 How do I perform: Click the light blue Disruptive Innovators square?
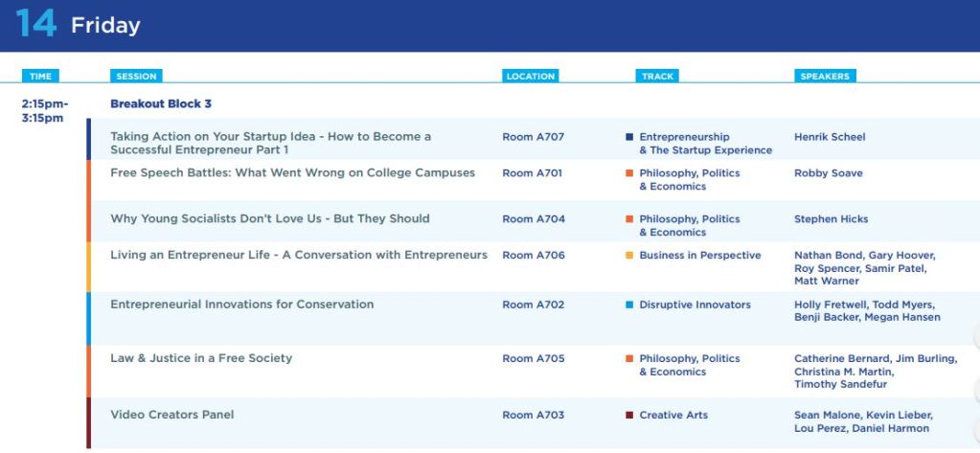pyautogui.click(x=629, y=305)
